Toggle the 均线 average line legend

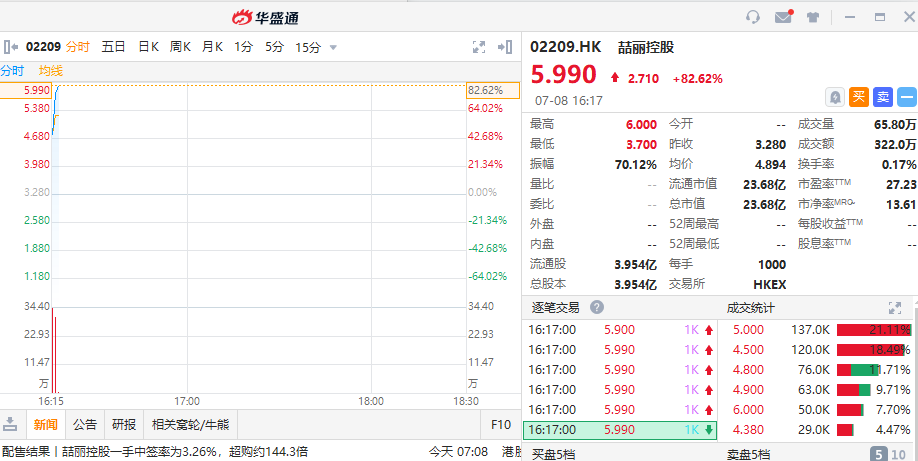coord(51,71)
